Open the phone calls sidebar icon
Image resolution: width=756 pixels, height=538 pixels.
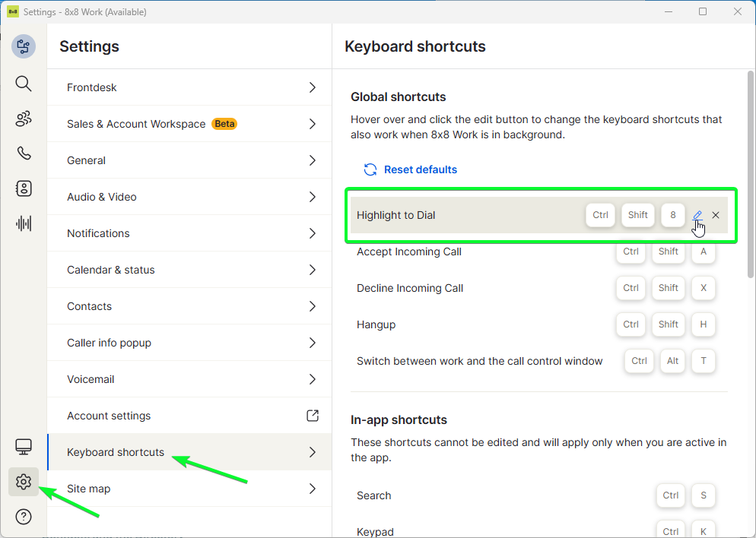click(24, 153)
